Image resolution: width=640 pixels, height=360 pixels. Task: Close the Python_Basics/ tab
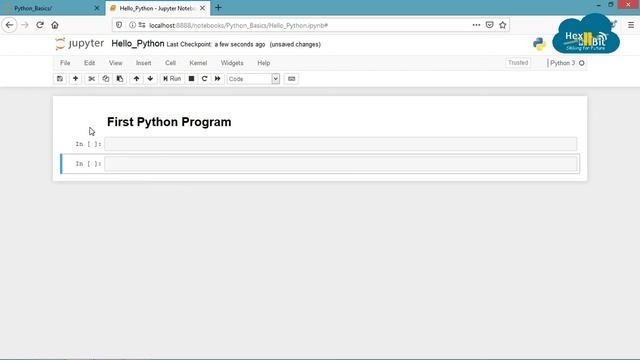click(97, 8)
